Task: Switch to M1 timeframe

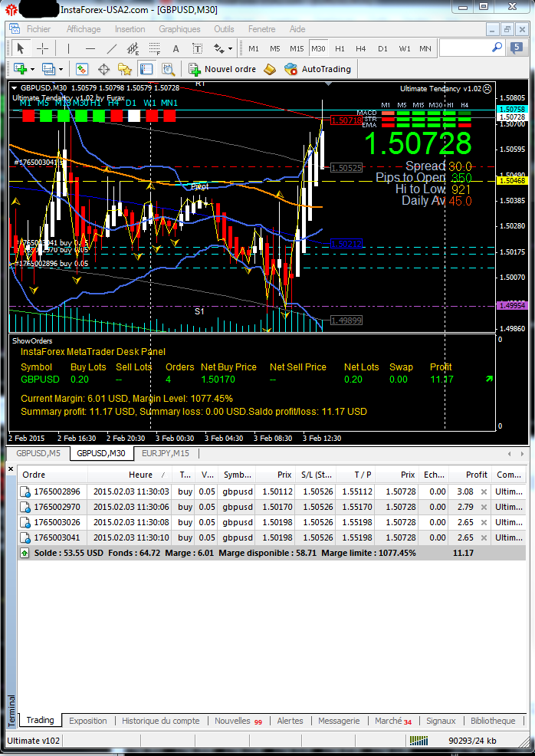Action: click(x=254, y=49)
